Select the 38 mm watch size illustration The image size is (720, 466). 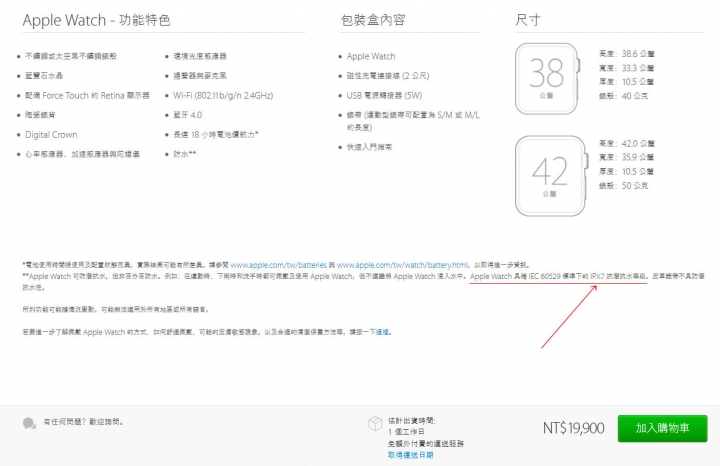(547, 79)
